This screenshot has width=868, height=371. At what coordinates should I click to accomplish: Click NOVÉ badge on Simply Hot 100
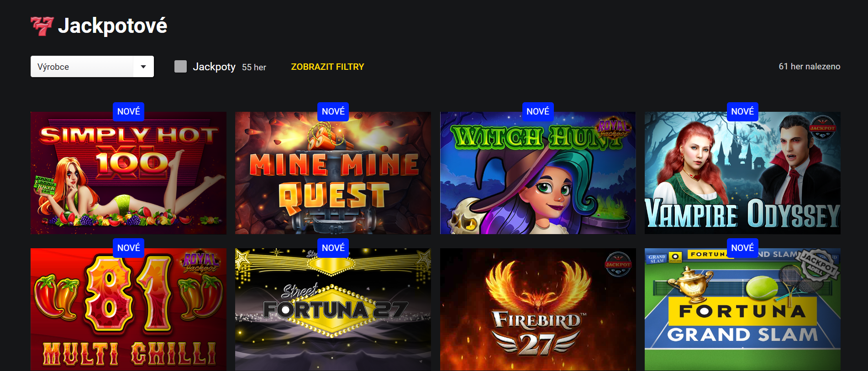128,111
